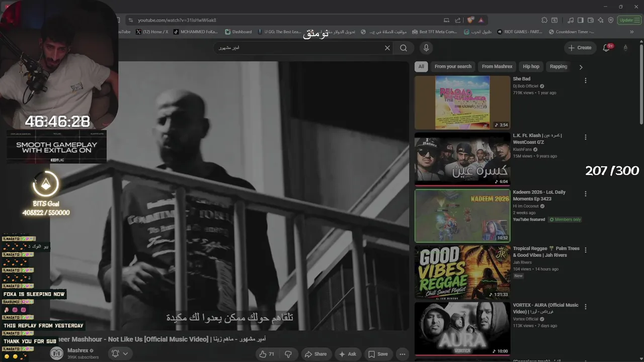Open more options for Tropical Reggae video
644x362 pixels.
pyautogui.click(x=585, y=250)
